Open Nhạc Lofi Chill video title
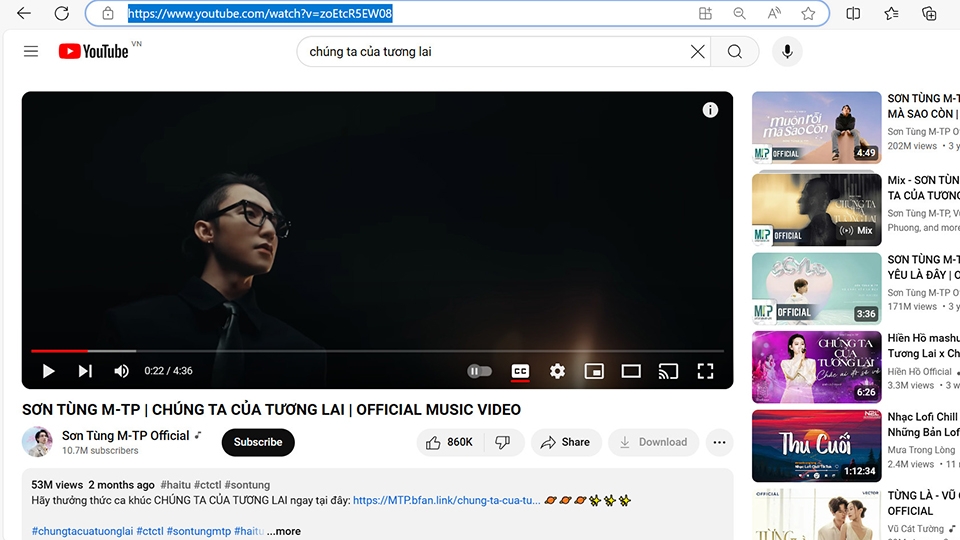 click(x=923, y=424)
